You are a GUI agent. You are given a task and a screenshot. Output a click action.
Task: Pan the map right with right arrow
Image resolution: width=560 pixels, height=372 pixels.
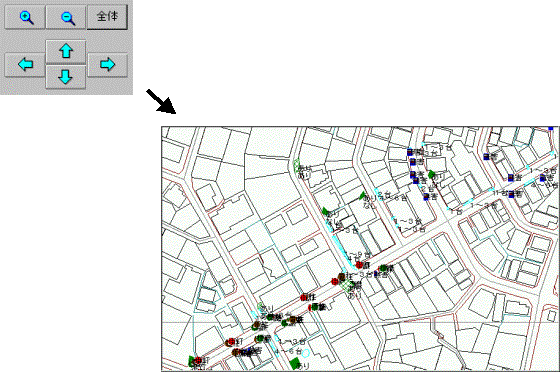(108, 65)
